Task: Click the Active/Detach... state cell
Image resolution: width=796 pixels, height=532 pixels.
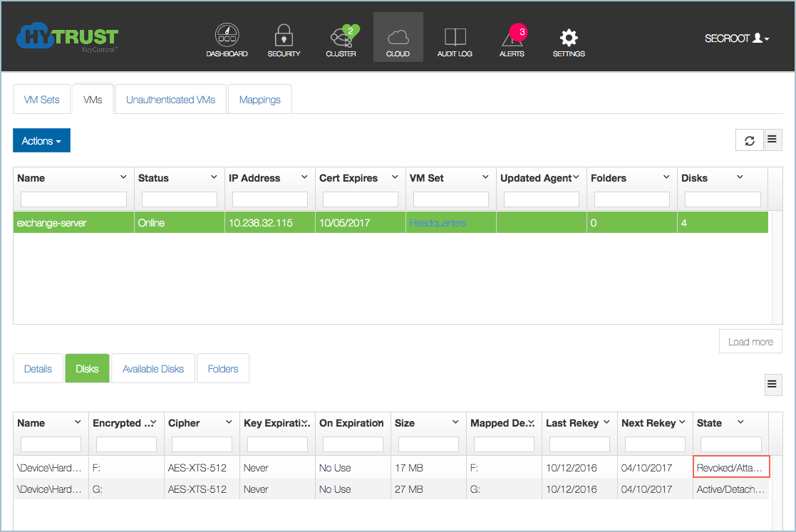Action: 731,489
